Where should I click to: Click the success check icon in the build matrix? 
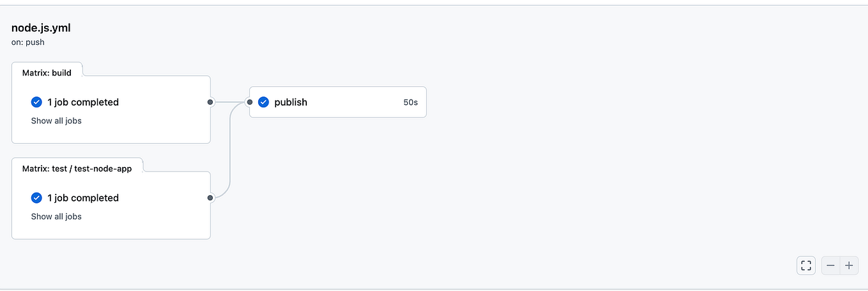tap(36, 102)
